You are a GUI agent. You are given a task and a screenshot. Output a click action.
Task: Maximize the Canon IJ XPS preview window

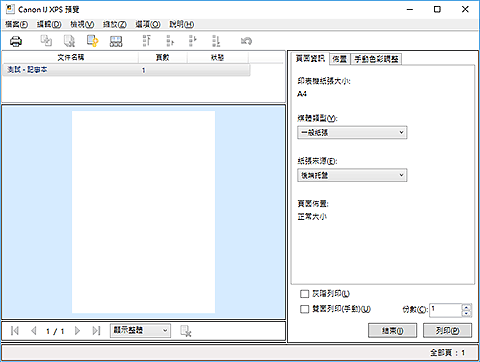(x=437, y=9)
